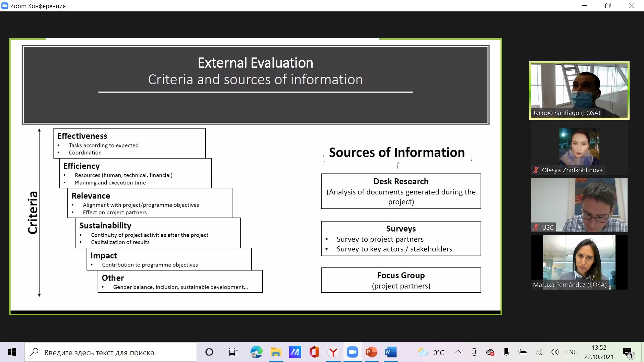Open the volume control speaker icon
Viewport: 644px width, 362px height.
tap(554, 352)
